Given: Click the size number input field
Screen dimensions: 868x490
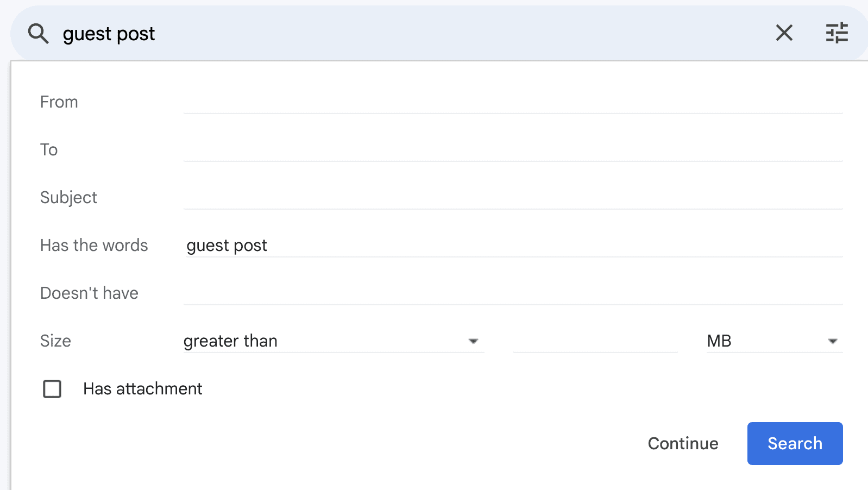Looking at the screenshot, I should pos(595,341).
